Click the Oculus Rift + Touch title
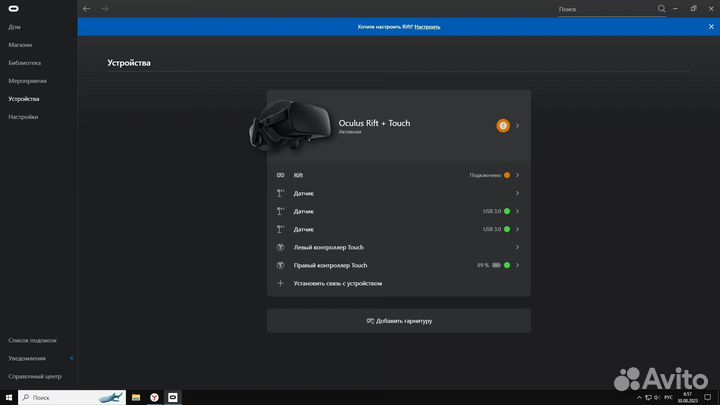Image resolution: width=720 pixels, height=405 pixels. 374,123
